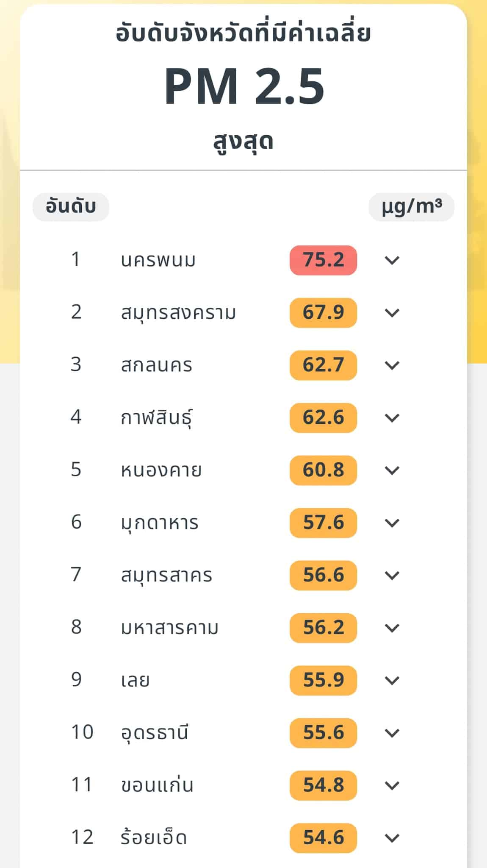Screen dimensions: 487x868
Task: Expand the มหาสารคาม row chevron
Action: 392,628
